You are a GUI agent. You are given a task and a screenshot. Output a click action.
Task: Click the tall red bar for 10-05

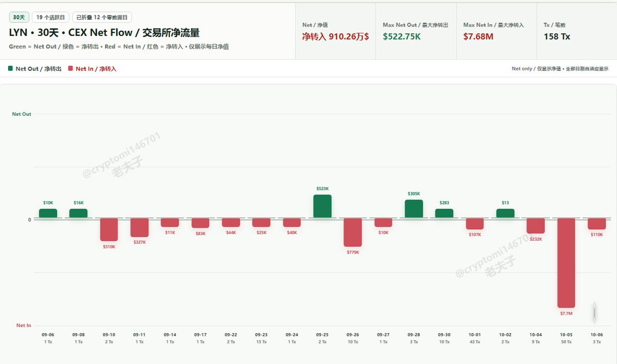pos(566,263)
